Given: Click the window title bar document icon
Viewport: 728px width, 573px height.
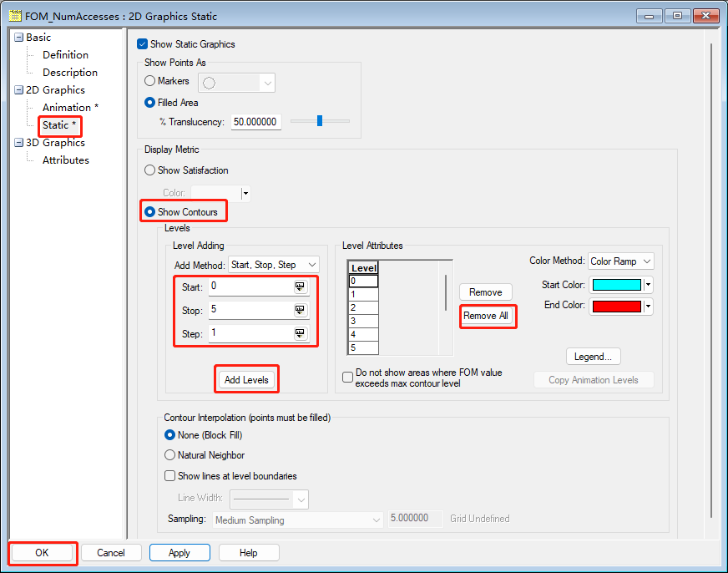Looking at the screenshot, I should (14, 16).
